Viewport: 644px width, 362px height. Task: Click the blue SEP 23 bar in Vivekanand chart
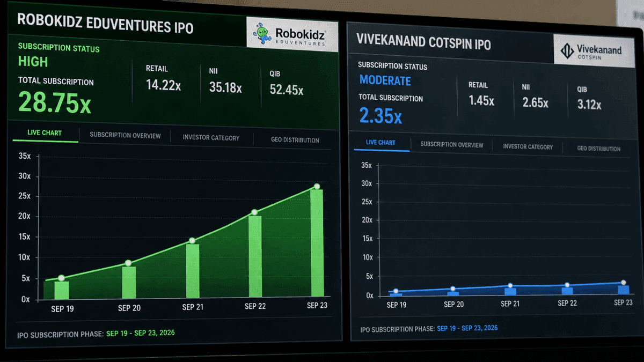[x=623, y=290]
